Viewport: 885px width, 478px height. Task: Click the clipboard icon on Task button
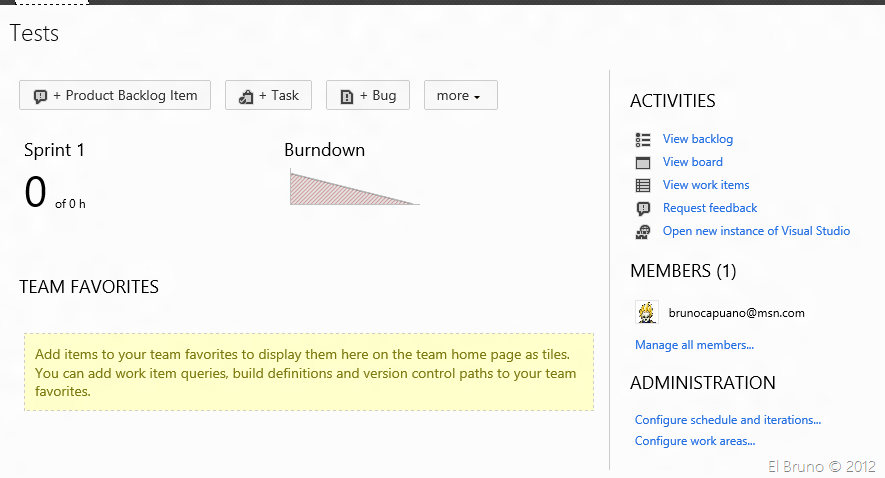[x=246, y=96]
